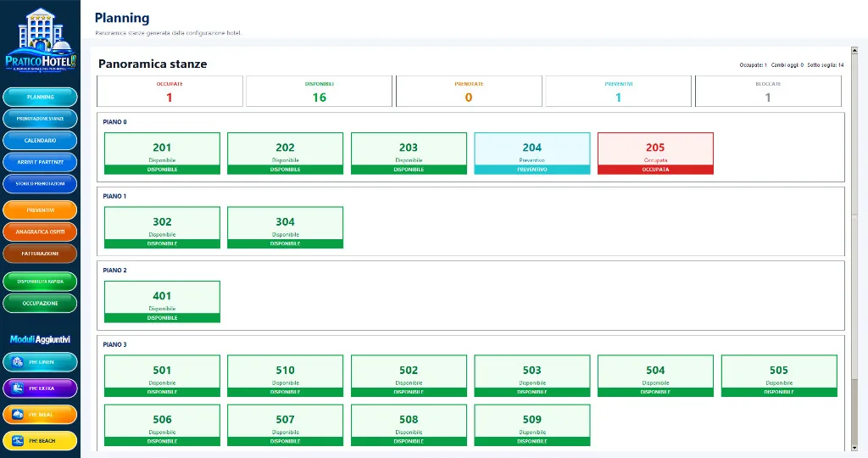
Task: Click the page scrollbar down arrow
Action: click(854, 448)
